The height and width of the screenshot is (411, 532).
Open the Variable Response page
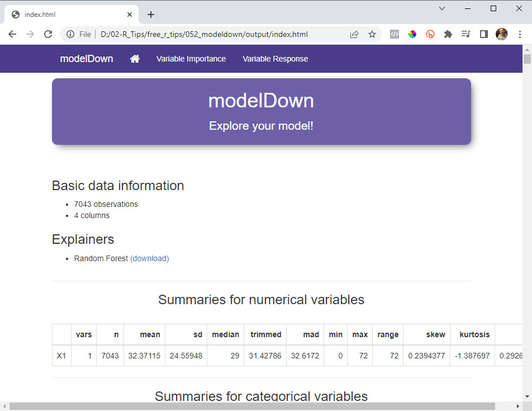point(275,59)
